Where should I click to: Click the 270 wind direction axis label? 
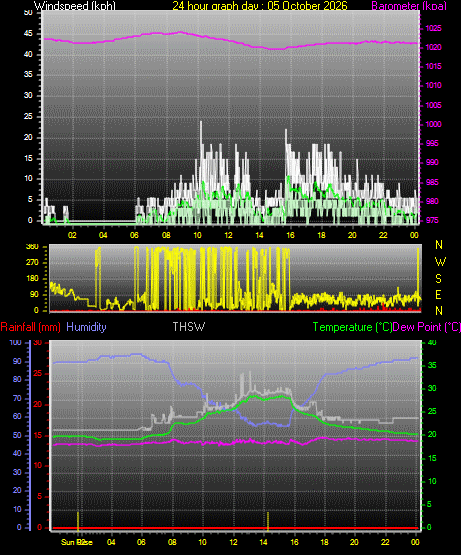(32, 263)
